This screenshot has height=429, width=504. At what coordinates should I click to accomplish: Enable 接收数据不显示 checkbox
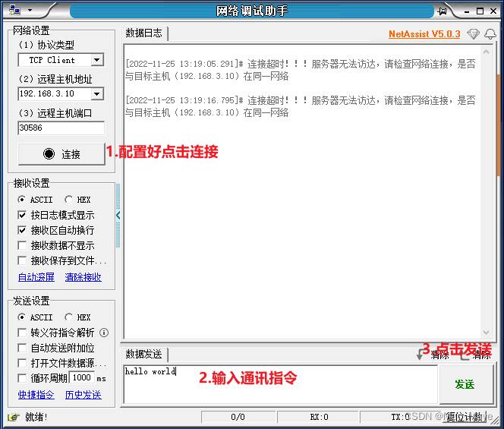pyautogui.click(x=22, y=245)
